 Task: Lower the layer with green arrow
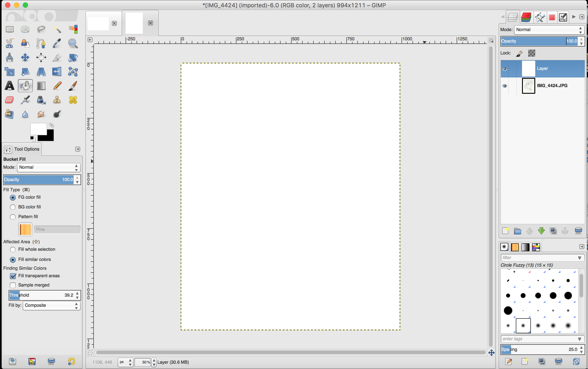(x=541, y=231)
